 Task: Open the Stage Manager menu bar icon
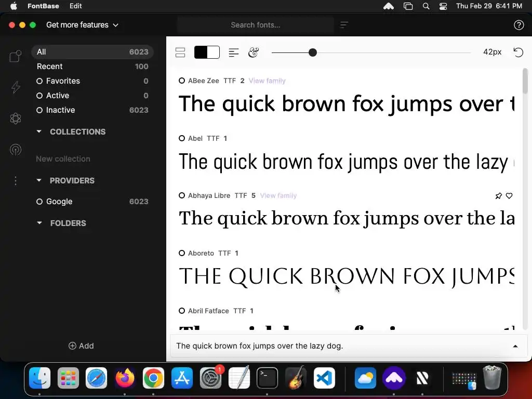click(408, 6)
